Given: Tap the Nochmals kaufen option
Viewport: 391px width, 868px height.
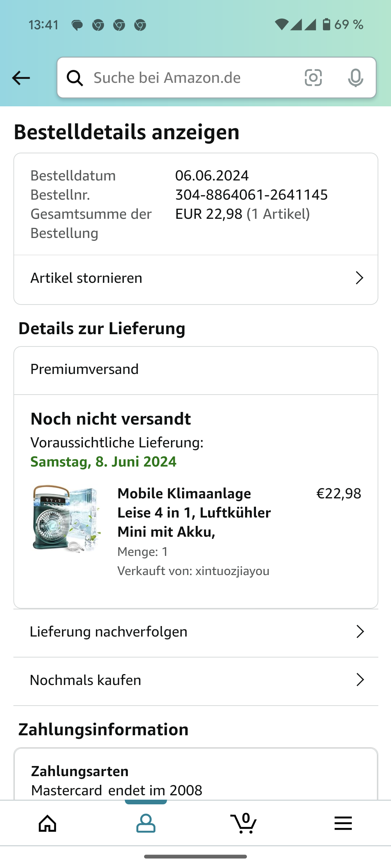Looking at the screenshot, I should click(x=85, y=680).
